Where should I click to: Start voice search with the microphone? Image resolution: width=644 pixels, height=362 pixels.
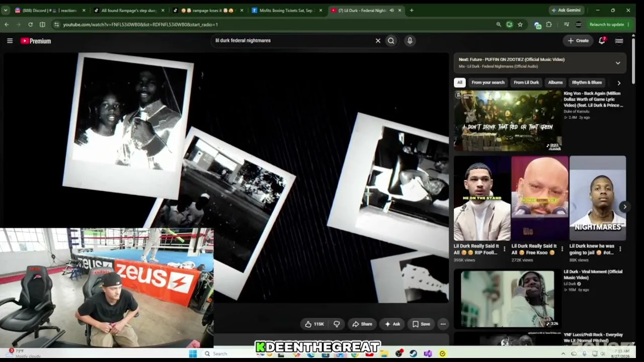pos(410,41)
